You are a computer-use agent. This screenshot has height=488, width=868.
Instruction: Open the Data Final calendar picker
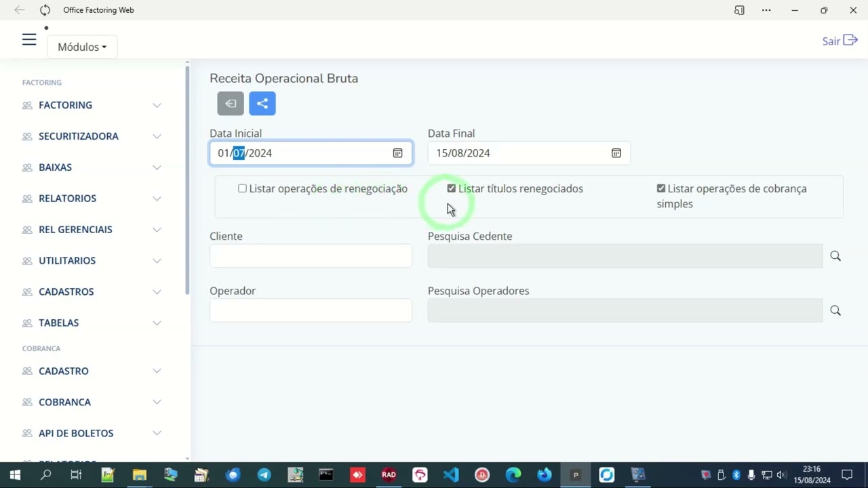tap(616, 153)
